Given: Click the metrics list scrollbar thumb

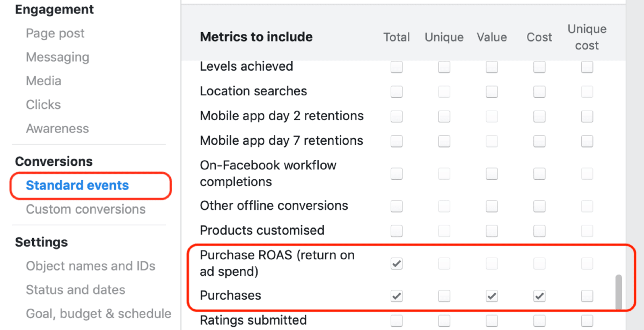Looking at the screenshot, I should 619,292.
